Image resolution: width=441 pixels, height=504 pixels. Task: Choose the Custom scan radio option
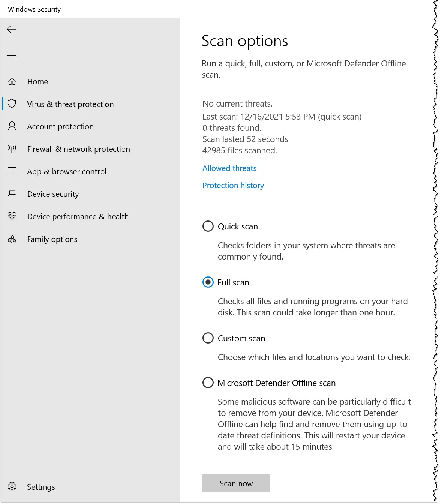coord(208,338)
